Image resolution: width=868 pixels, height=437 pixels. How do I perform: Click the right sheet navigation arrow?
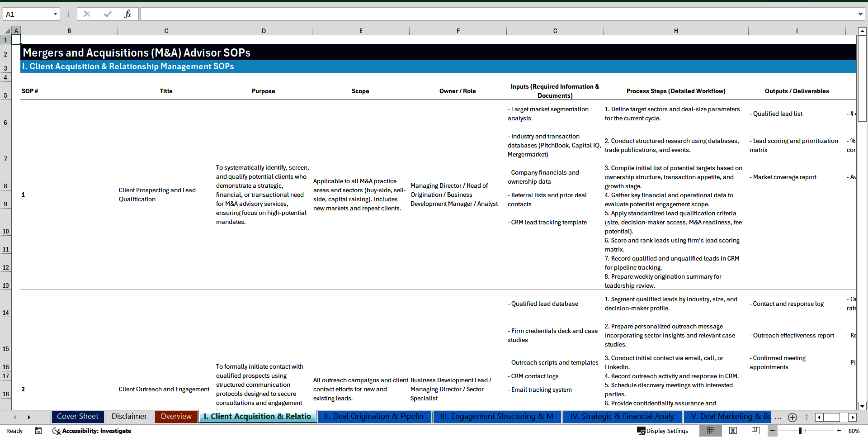pyautogui.click(x=29, y=417)
